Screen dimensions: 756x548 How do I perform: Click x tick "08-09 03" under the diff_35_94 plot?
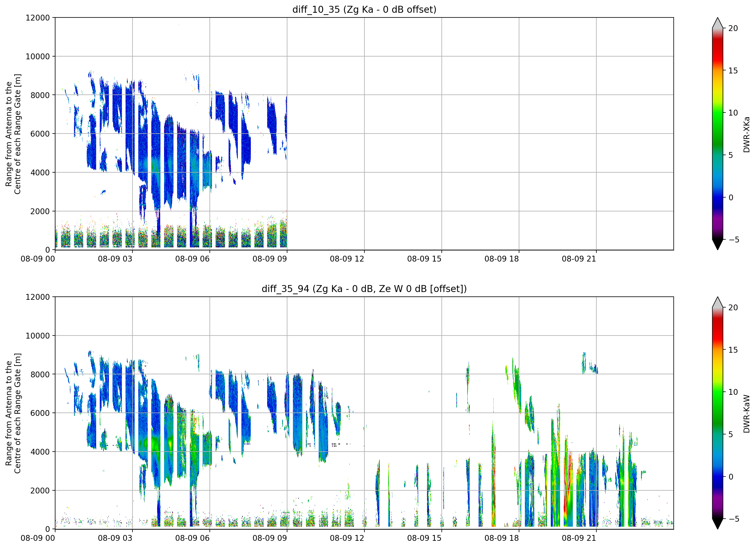[x=115, y=538]
